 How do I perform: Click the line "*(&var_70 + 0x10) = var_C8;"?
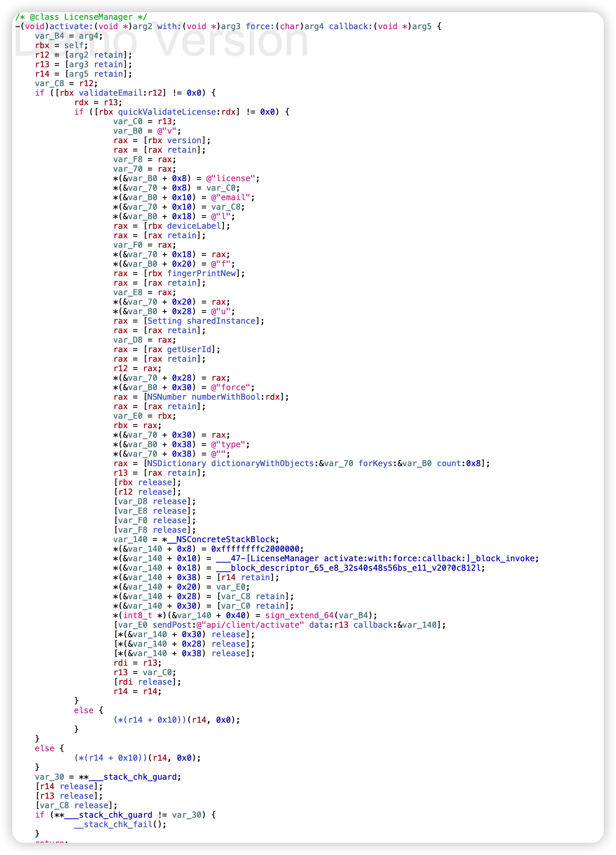click(179, 207)
